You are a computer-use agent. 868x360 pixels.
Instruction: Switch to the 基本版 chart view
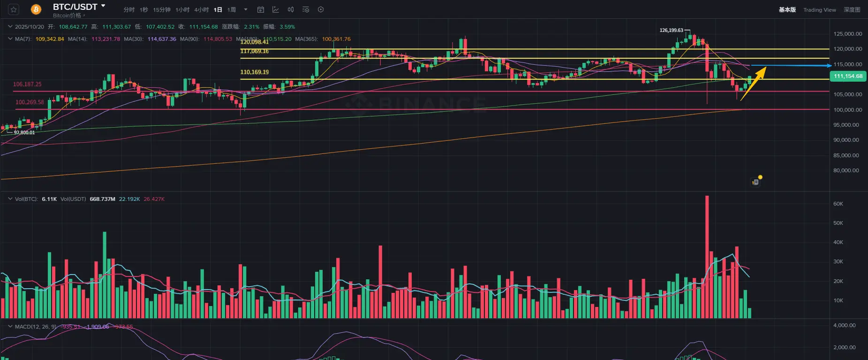(x=787, y=10)
